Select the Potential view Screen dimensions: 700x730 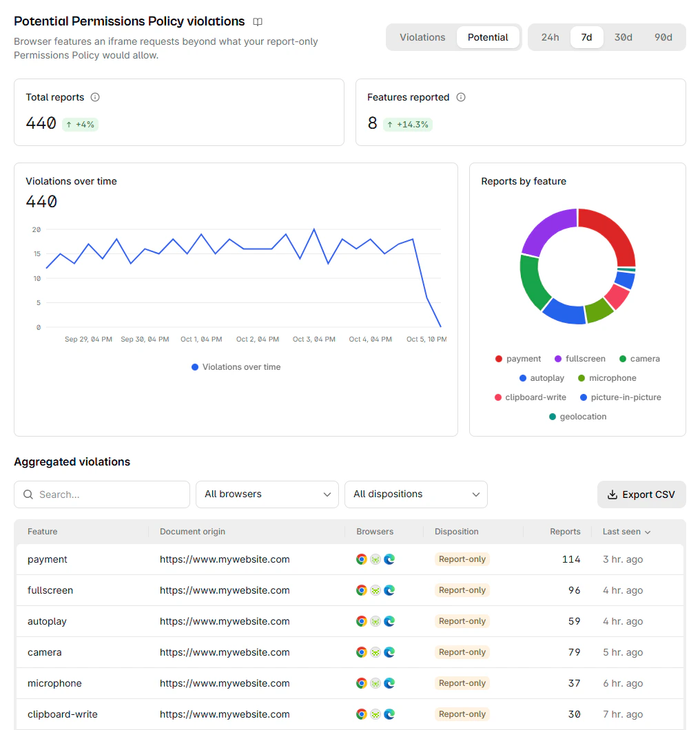click(488, 37)
